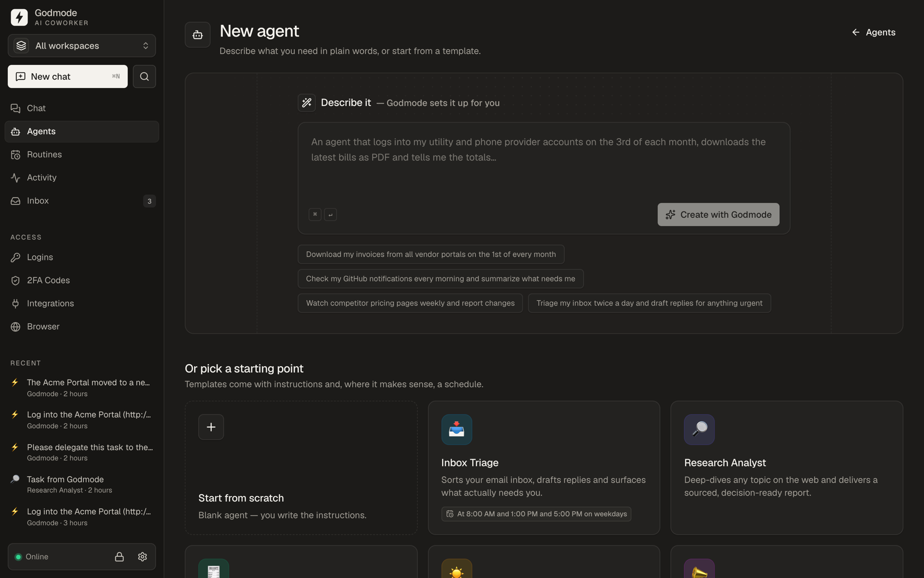Image resolution: width=924 pixels, height=578 pixels.
Task: Click the receipt template icon
Action: tap(213, 569)
